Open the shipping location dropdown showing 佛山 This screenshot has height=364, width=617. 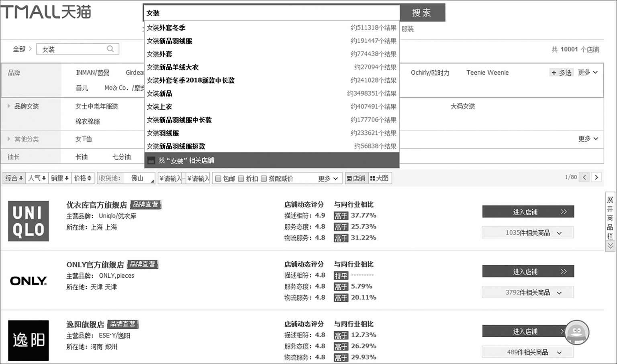click(139, 178)
